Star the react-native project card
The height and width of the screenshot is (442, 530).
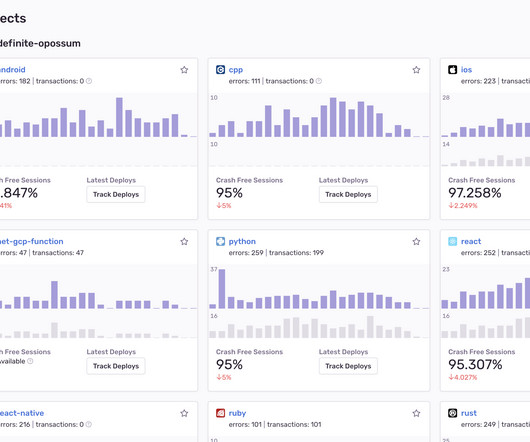tap(184, 413)
